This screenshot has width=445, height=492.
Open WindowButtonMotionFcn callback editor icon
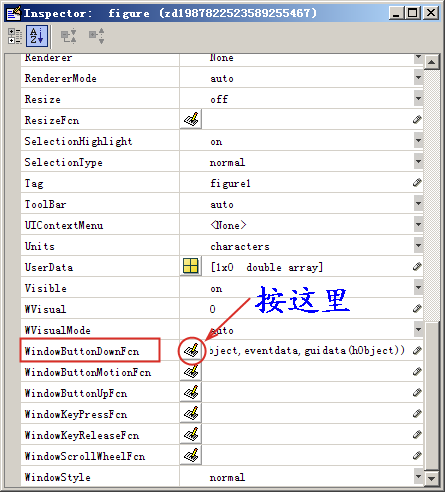pyautogui.click(x=191, y=371)
